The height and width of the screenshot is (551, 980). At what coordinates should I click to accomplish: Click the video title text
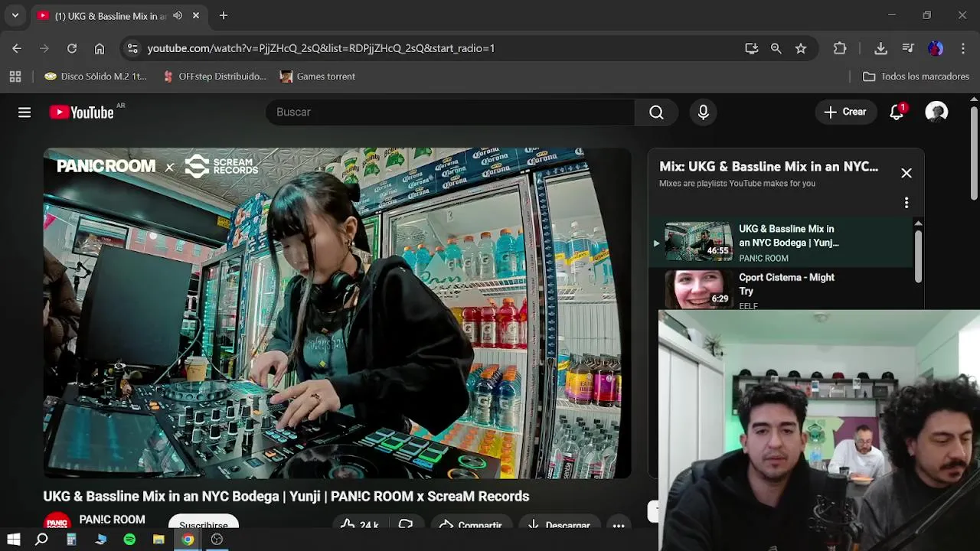click(x=286, y=497)
